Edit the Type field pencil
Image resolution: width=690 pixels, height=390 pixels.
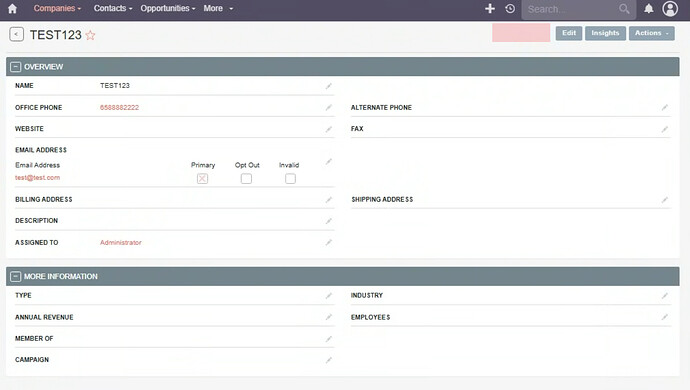coord(329,296)
